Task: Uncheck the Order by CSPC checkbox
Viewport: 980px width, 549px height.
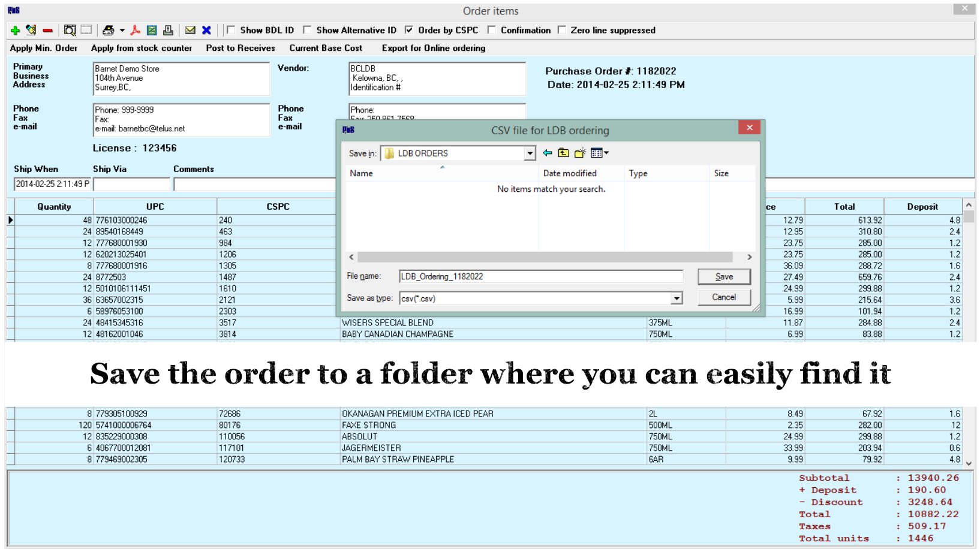Action: click(x=409, y=30)
